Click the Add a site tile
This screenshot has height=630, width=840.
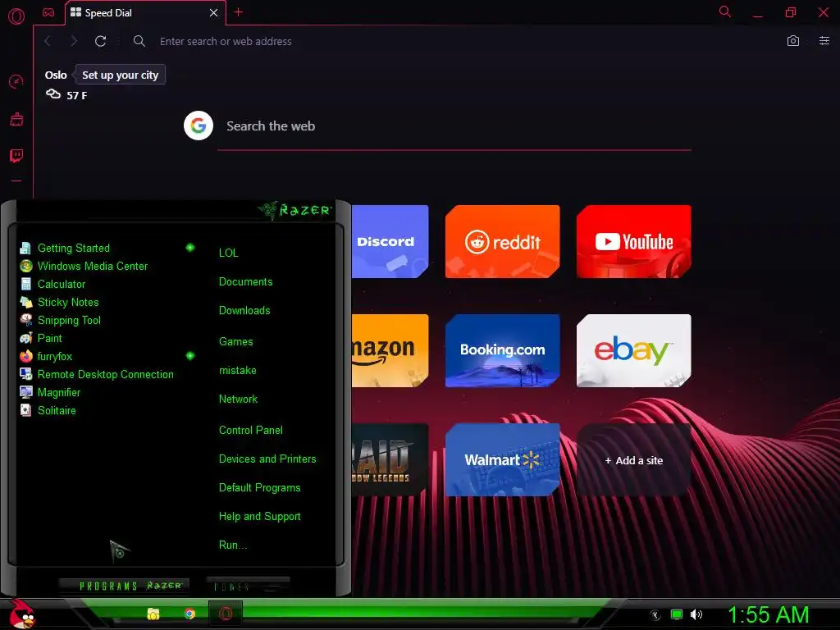(634, 460)
